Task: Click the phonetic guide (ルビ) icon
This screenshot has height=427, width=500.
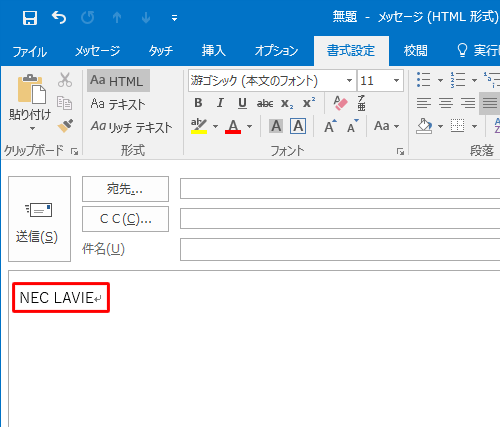Action: tap(361, 103)
